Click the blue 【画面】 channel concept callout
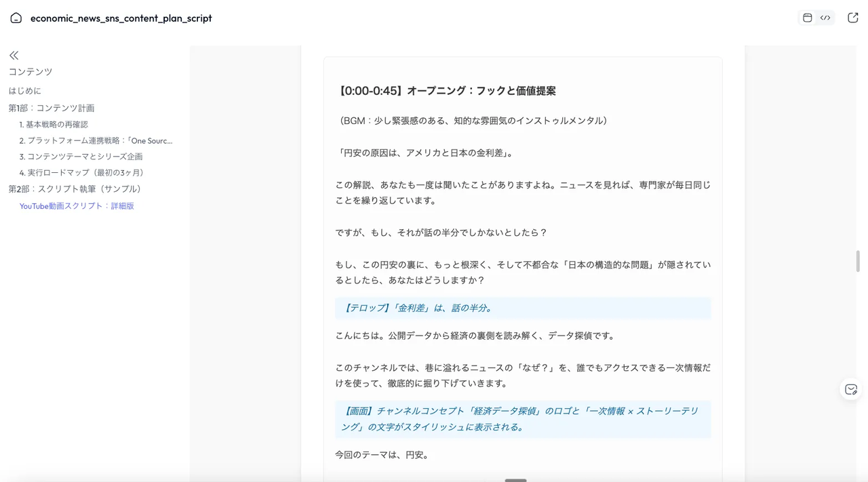 [x=522, y=419]
